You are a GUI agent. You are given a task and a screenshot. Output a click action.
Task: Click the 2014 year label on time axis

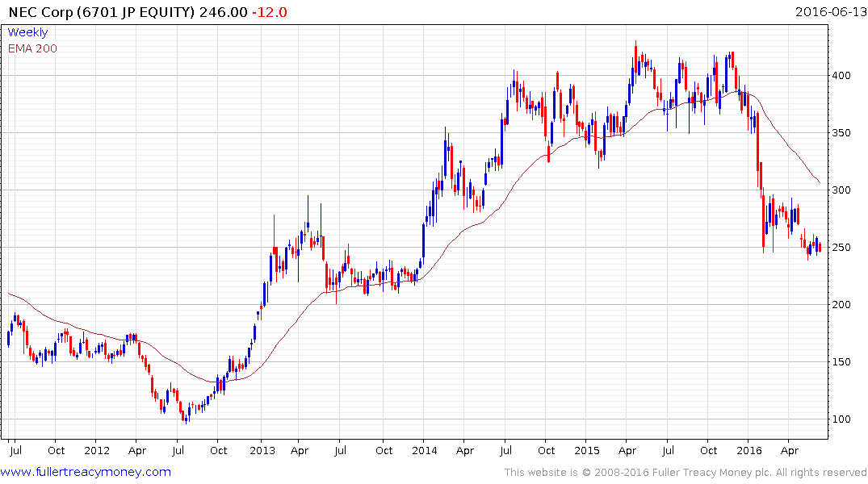(425, 450)
